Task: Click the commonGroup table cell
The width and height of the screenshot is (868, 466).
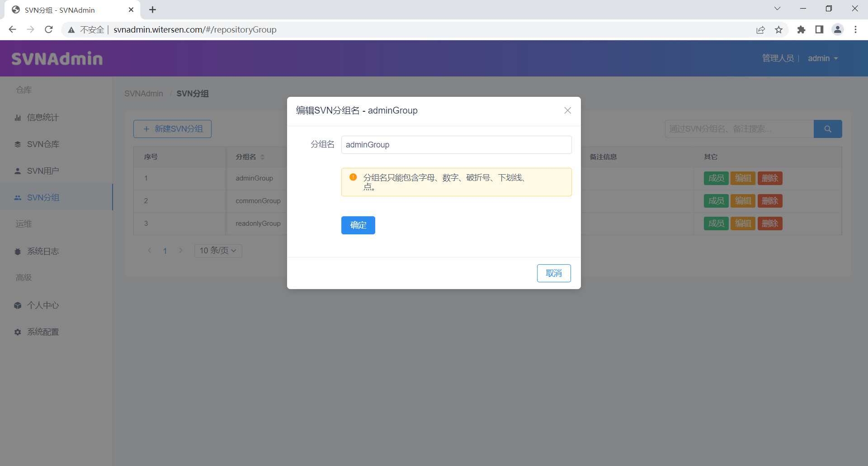Action: click(x=258, y=201)
